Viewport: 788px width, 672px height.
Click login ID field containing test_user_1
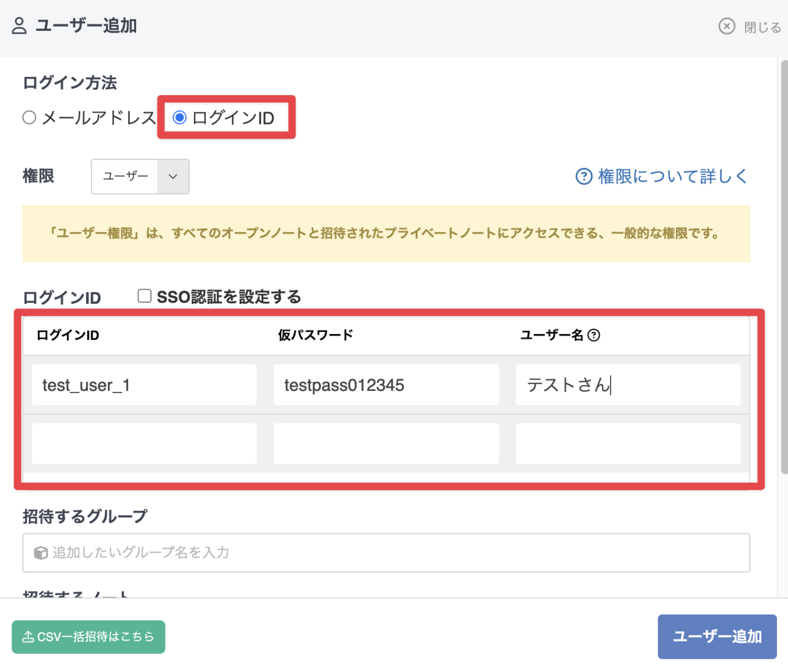pos(144,385)
